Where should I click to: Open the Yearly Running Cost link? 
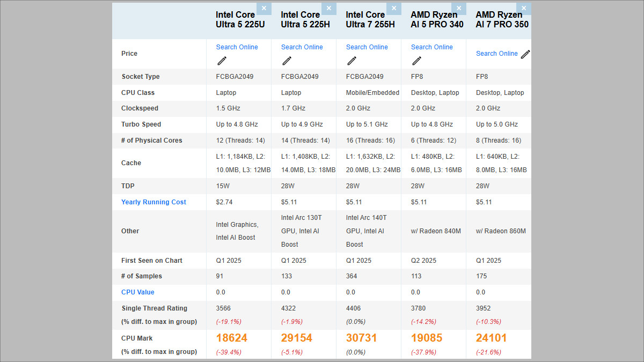(153, 202)
